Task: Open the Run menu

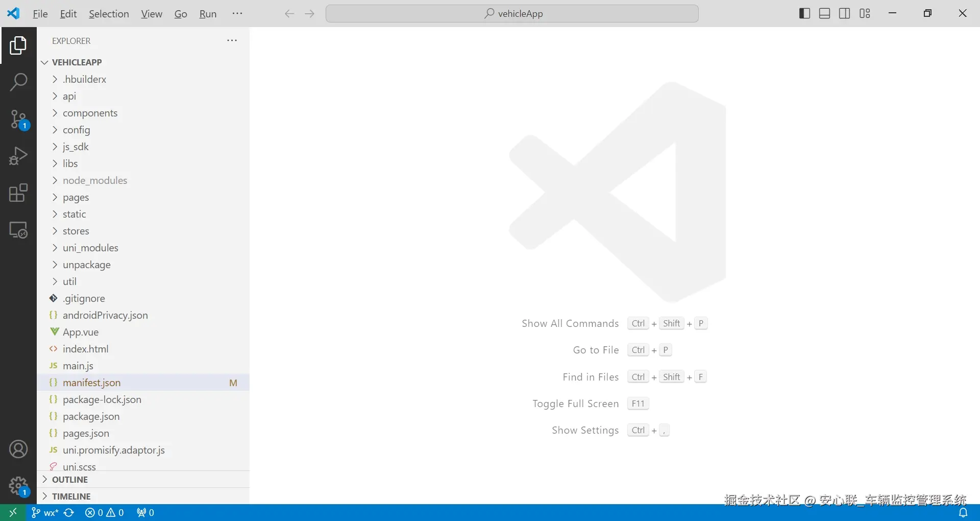Action: click(208, 14)
